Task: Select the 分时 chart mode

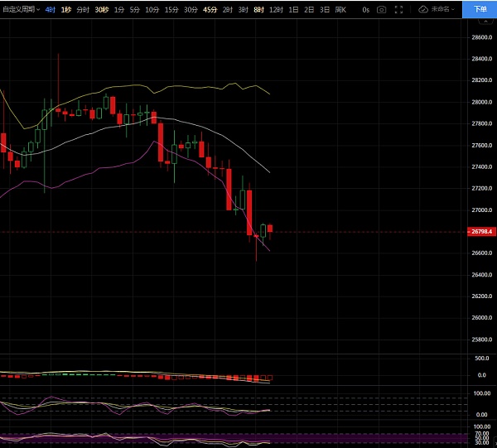Action: click(x=83, y=9)
